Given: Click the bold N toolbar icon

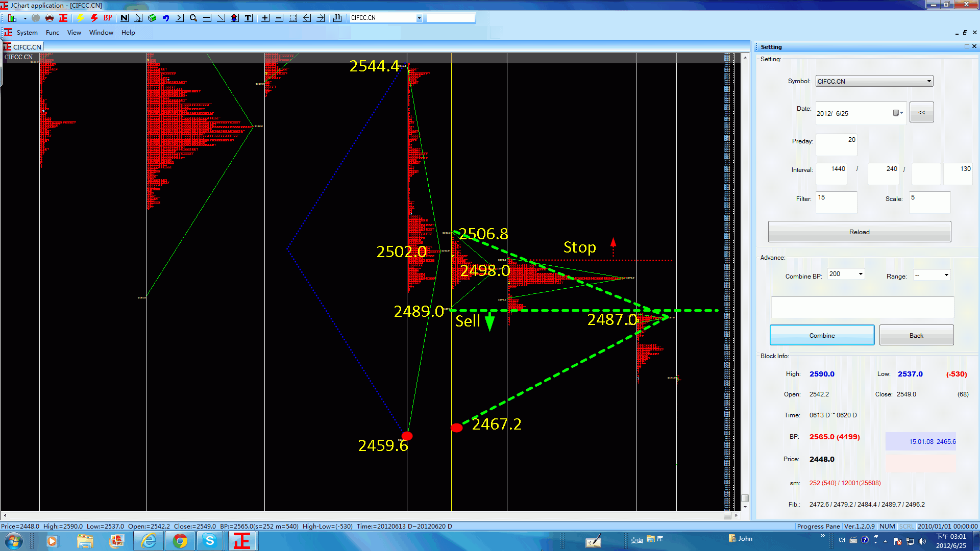Looking at the screenshot, I should tap(124, 18).
